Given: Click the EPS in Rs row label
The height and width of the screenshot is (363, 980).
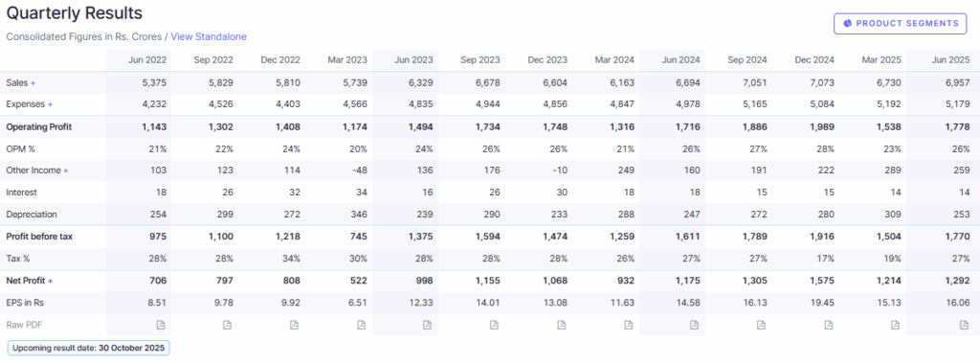Looking at the screenshot, I should (x=24, y=303).
